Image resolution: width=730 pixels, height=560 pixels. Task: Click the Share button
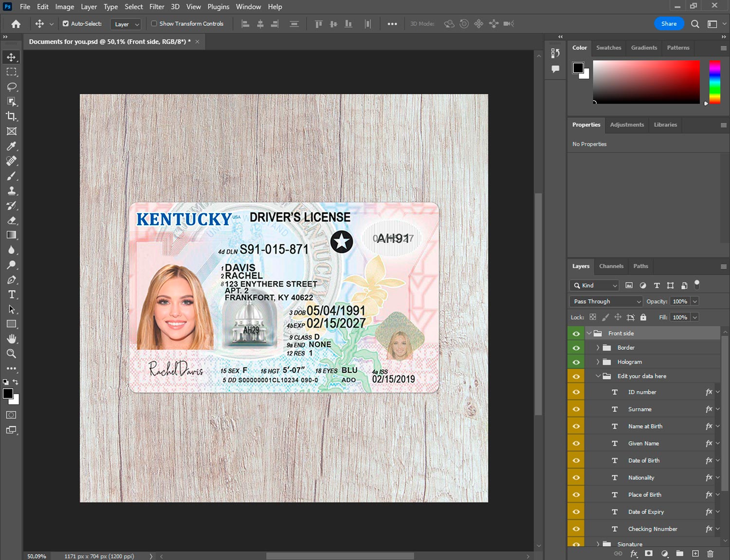(x=669, y=24)
